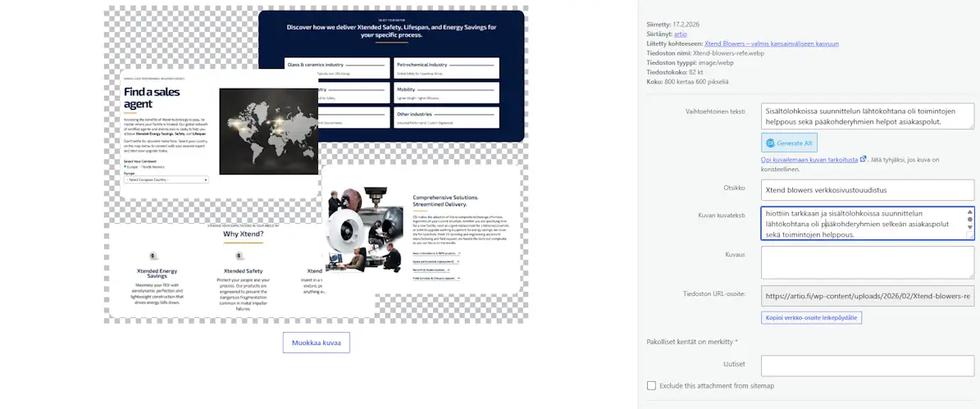Click Muokkaa kuvaa button
Image resolution: width=980 pixels, height=409 pixels.
[317, 343]
